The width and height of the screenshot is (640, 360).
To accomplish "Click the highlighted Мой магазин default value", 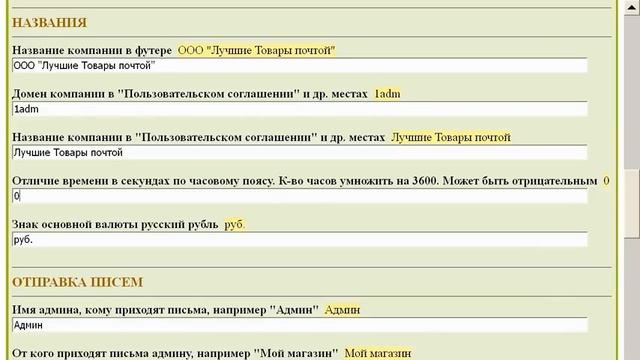I will pos(378,353).
